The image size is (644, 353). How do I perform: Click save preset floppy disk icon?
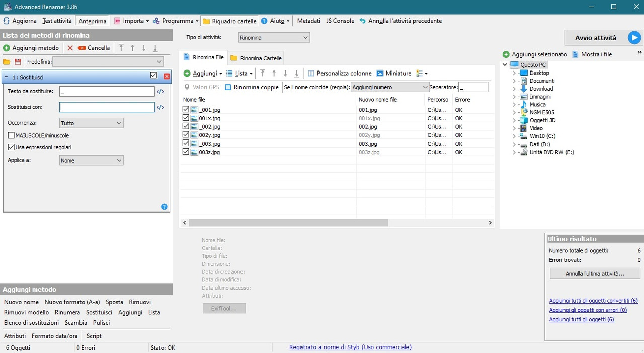click(x=18, y=61)
